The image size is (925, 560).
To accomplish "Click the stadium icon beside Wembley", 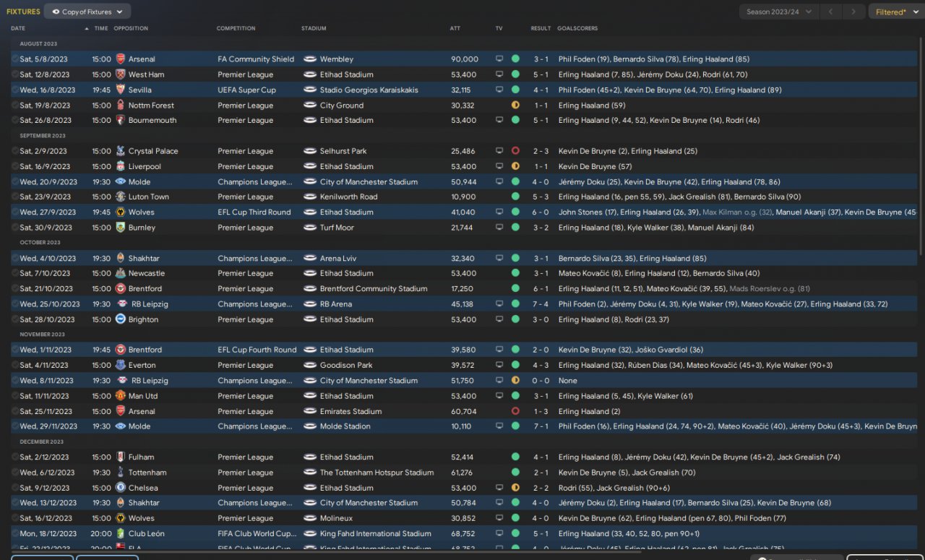I will tap(310, 59).
